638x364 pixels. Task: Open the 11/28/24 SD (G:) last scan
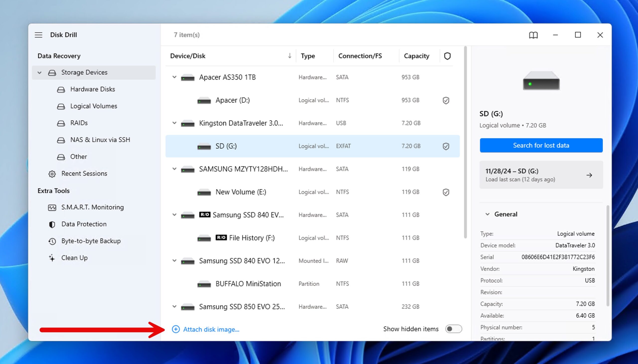[541, 175]
